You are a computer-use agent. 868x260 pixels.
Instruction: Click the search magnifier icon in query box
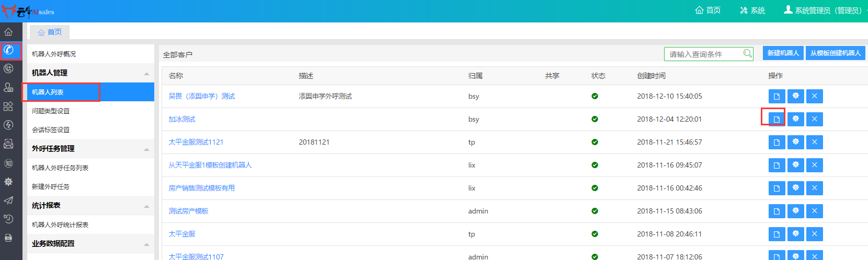(x=747, y=54)
